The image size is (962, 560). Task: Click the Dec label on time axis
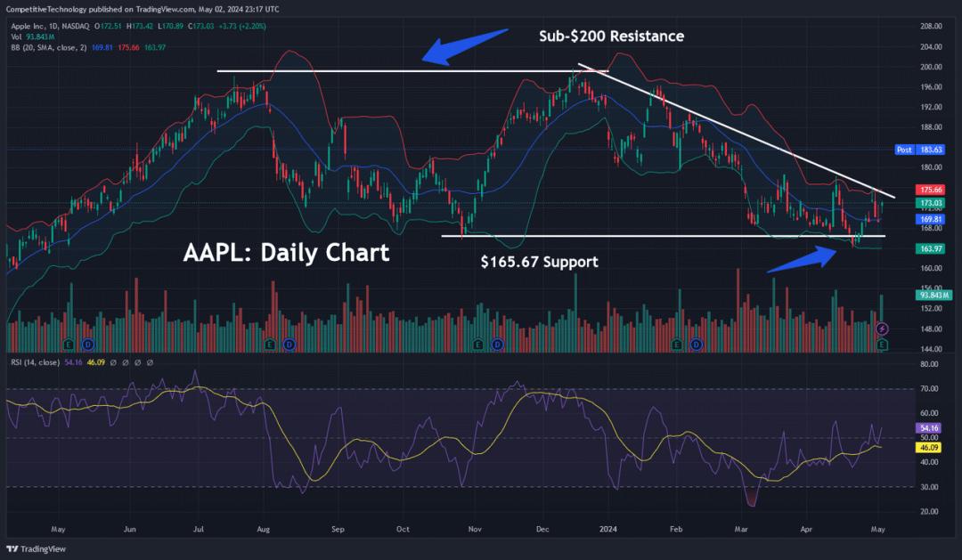click(x=542, y=530)
